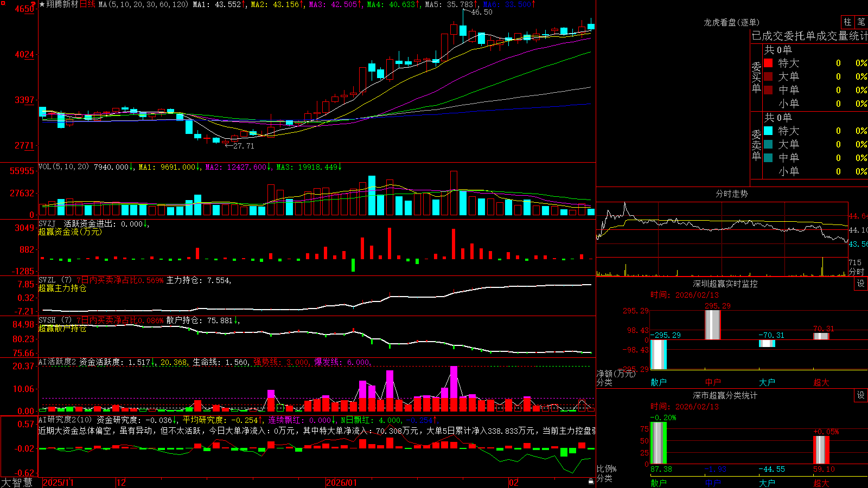Click the 大智慧 logo in bottom corner

pyautogui.click(x=17, y=483)
